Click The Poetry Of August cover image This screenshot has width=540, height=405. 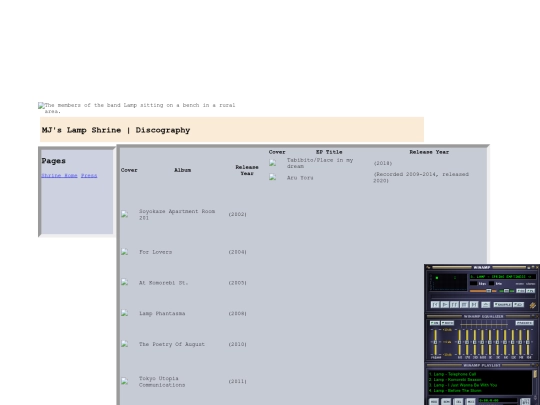(x=125, y=344)
